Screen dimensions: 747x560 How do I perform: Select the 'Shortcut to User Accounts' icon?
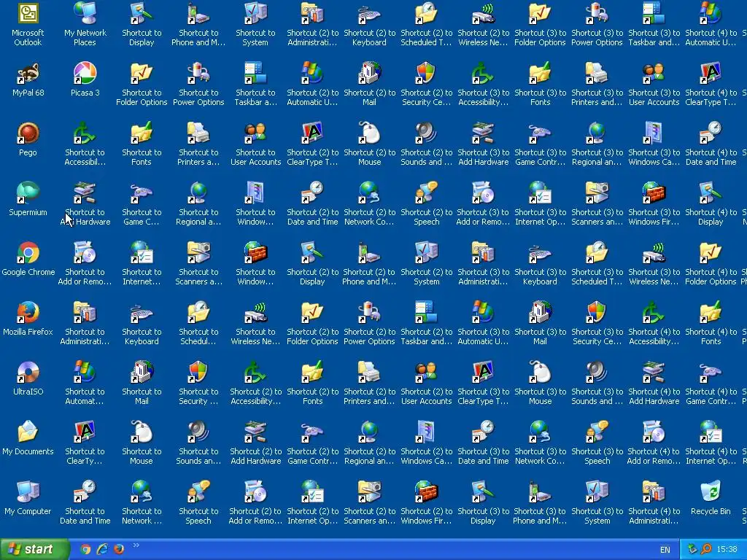[x=255, y=144]
